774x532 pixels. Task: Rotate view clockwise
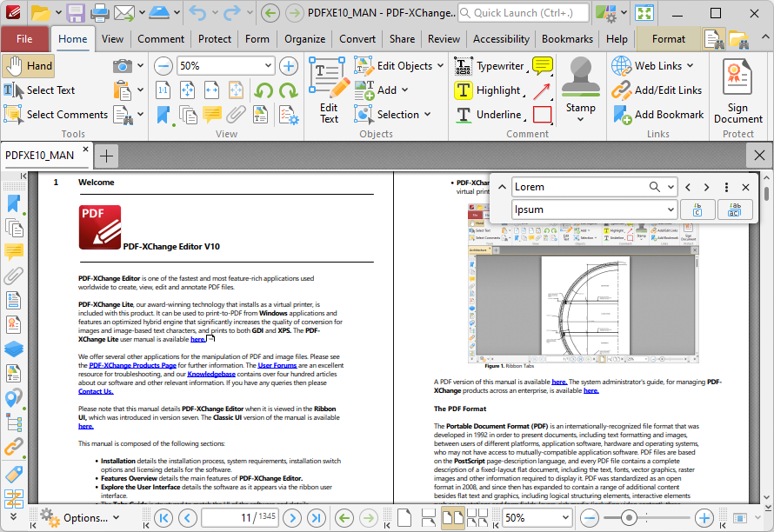click(x=288, y=90)
